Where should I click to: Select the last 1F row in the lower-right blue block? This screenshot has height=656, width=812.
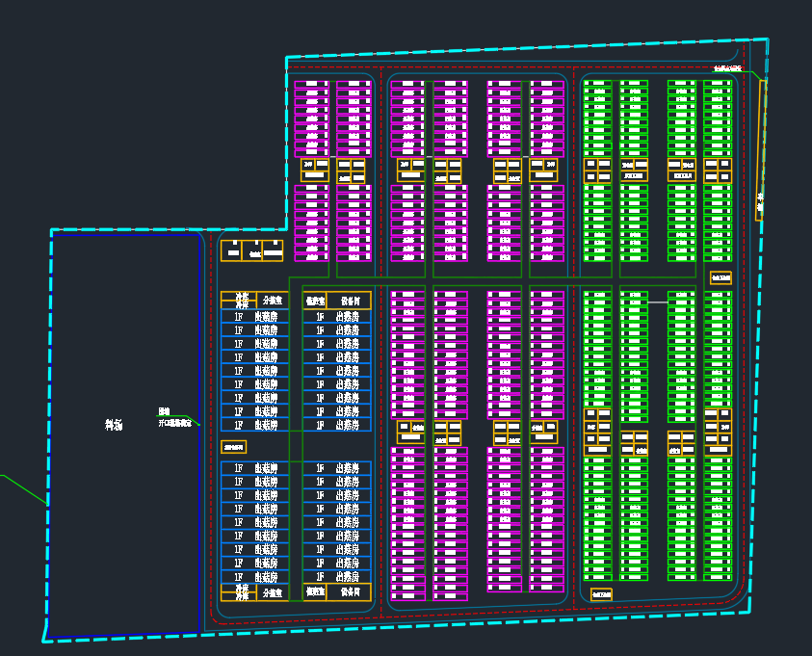(x=337, y=576)
